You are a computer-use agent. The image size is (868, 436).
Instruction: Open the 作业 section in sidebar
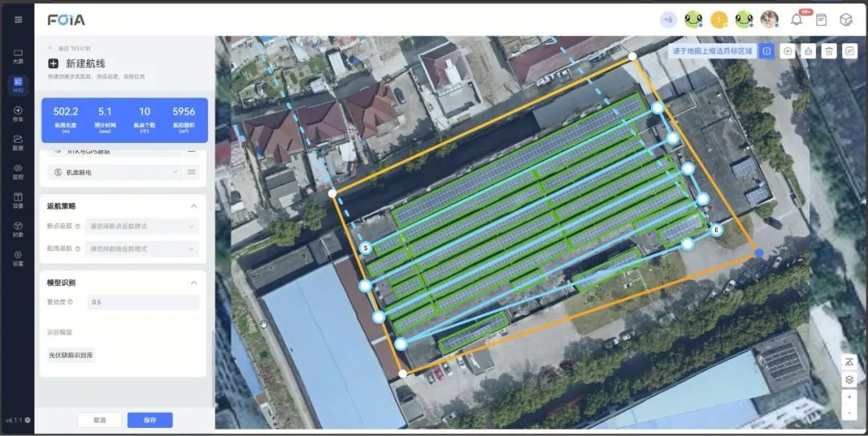pos(18,113)
